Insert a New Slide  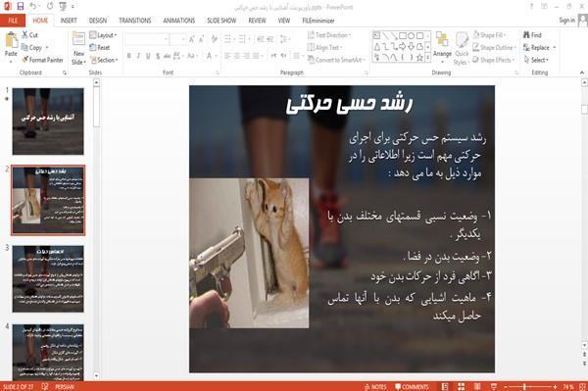coord(78,48)
